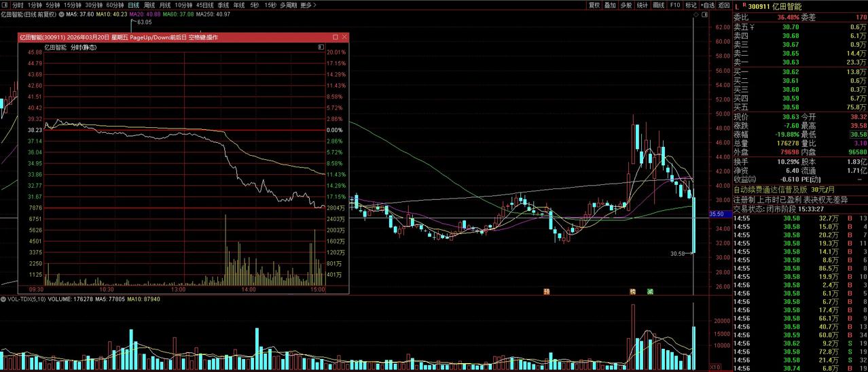
Task: Click the 标记 mark button
Action: (691, 5)
